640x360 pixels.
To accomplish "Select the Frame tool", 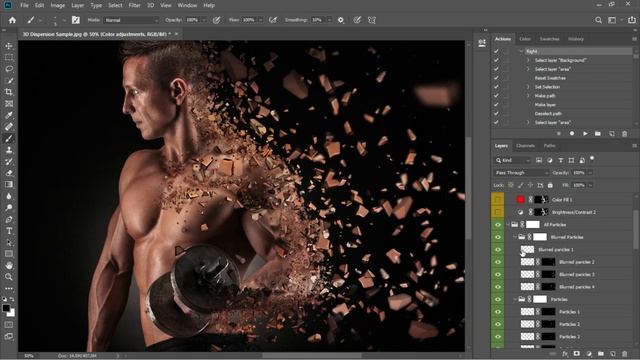I will (x=9, y=104).
